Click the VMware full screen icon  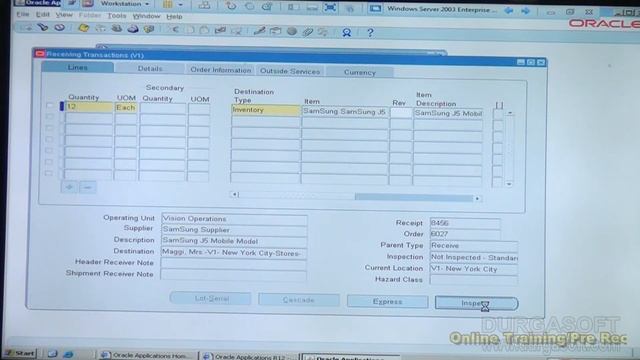[x=330, y=8]
